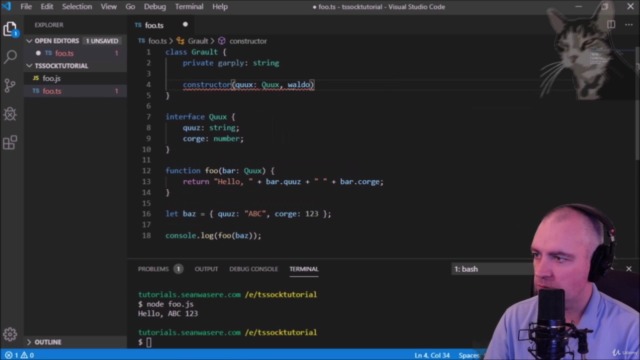Screen dimensions: 640x360
Task: Click the unsaved dot beside foo.ts in Open Editors
Action: pyautogui.click(x=38, y=53)
